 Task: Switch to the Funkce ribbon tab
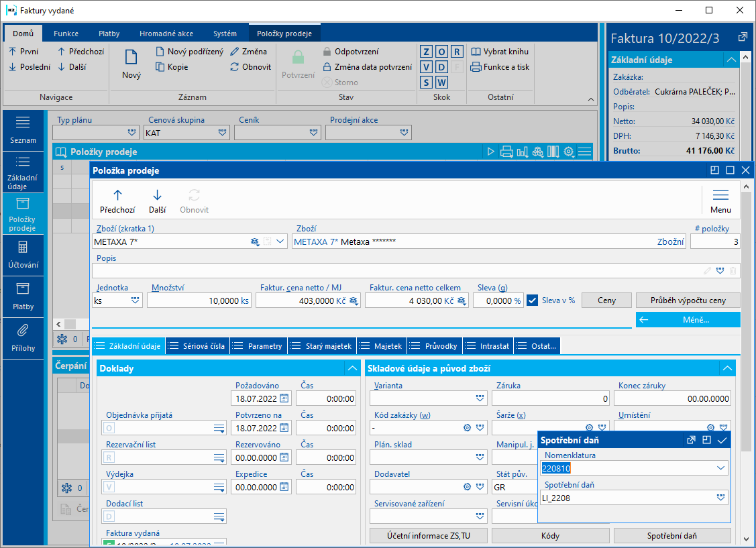(66, 34)
